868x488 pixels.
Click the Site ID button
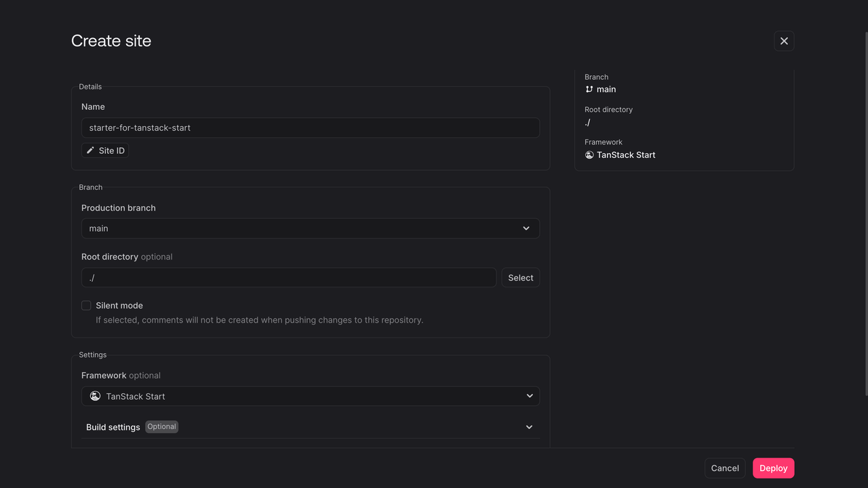105,150
